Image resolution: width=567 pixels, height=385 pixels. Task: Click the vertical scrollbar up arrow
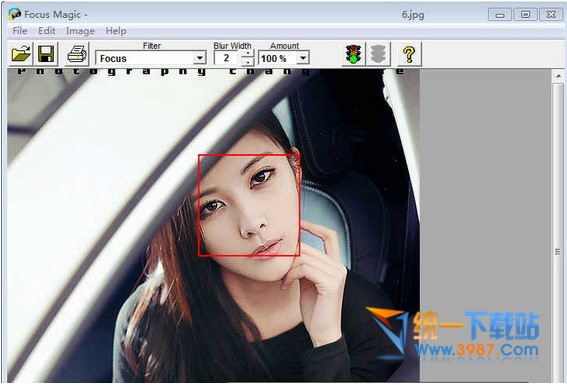558,76
